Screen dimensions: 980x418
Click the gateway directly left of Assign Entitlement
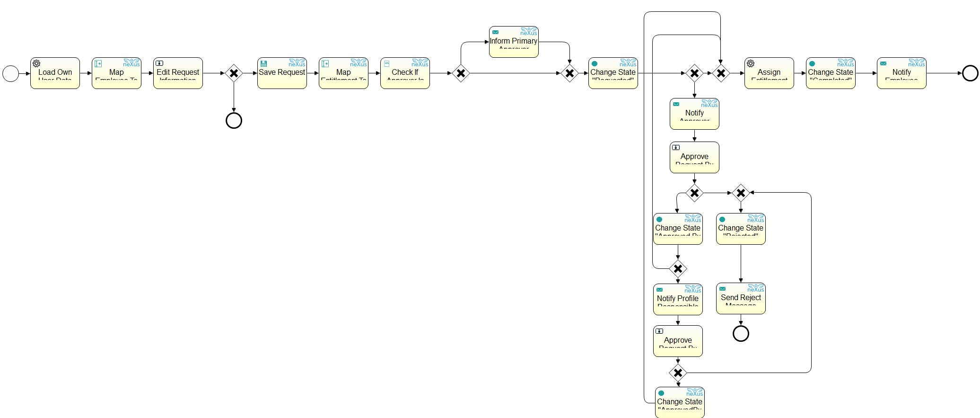[x=721, y=73]
